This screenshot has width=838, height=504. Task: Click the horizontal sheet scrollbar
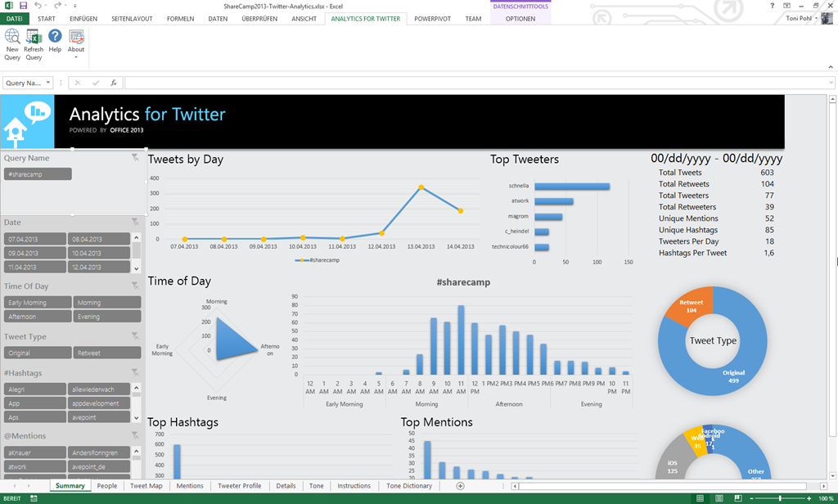coord(663,486)
